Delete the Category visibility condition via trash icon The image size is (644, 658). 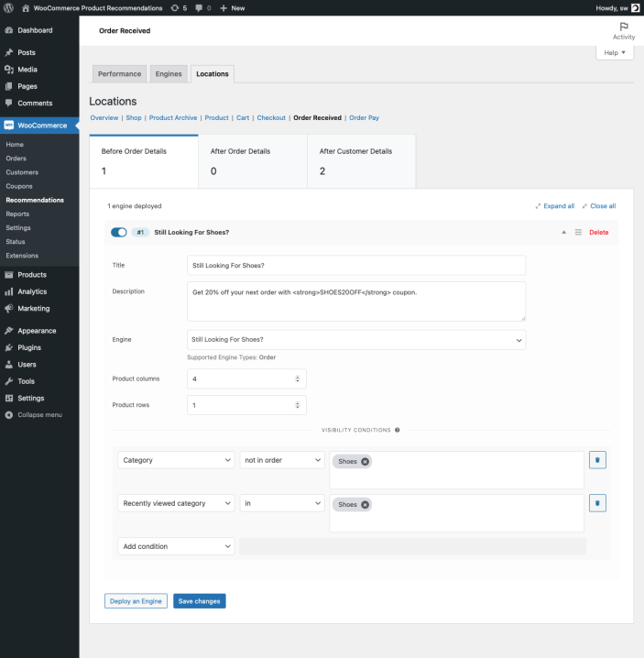coord(596,460)
